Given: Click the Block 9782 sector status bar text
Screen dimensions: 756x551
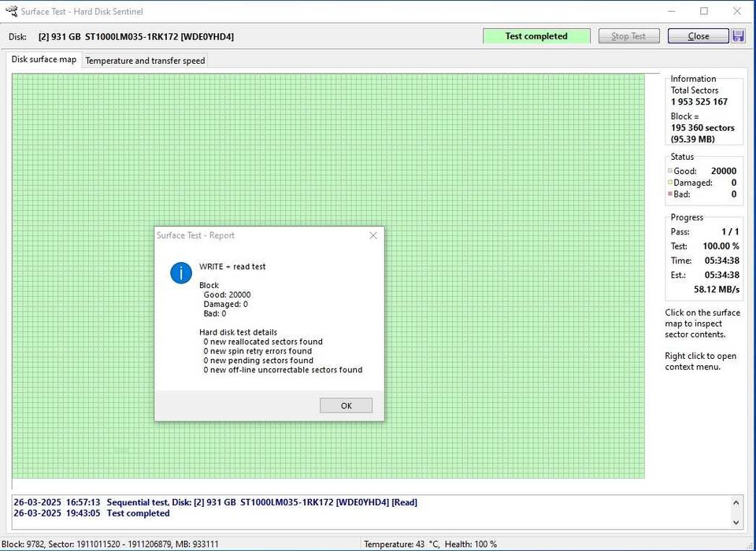Looking at the screenshot, I should 110,544.
